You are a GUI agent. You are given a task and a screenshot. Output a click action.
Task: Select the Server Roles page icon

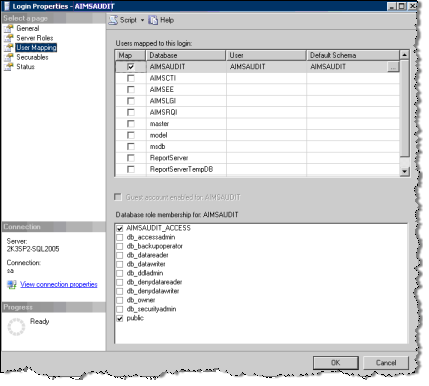point(9,38)
